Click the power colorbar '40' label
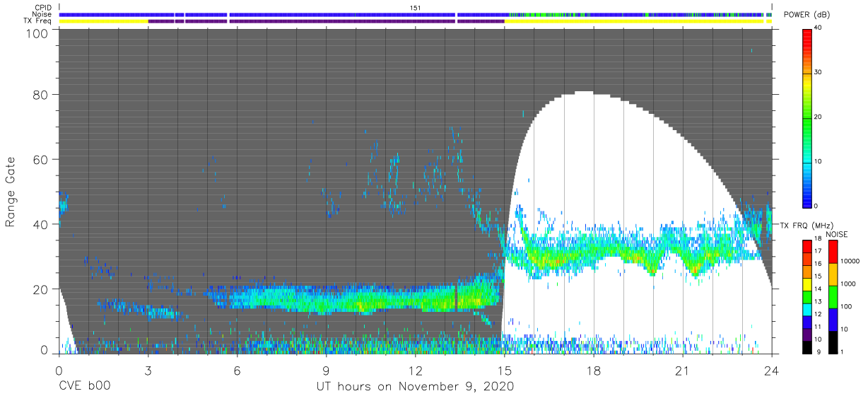868x401 pixels. tap(817, 28)
